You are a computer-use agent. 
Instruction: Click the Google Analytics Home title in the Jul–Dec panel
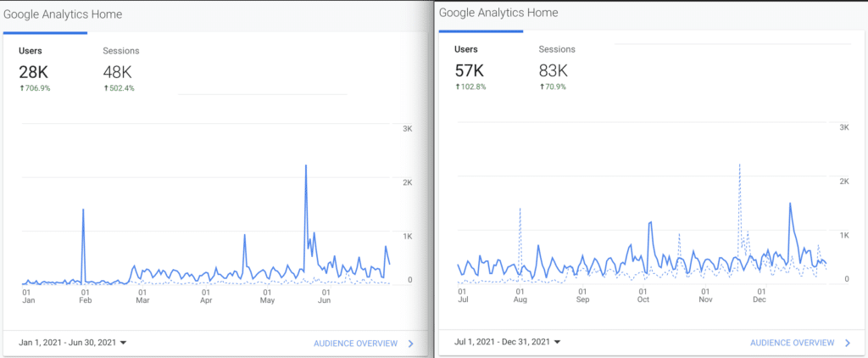(498, 12)
